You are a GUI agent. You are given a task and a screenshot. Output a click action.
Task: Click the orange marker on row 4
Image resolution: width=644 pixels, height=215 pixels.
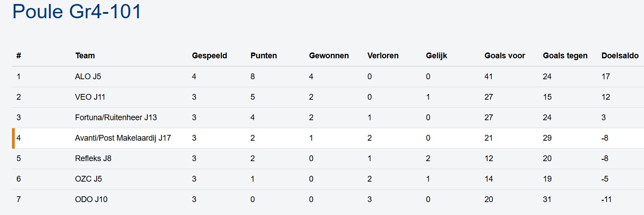13,138
